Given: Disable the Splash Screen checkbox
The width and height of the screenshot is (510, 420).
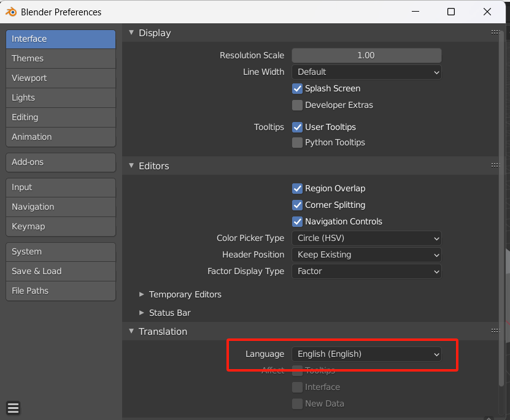Looking at the screenshot, I should pyautogui.click(x=297, y=89).
